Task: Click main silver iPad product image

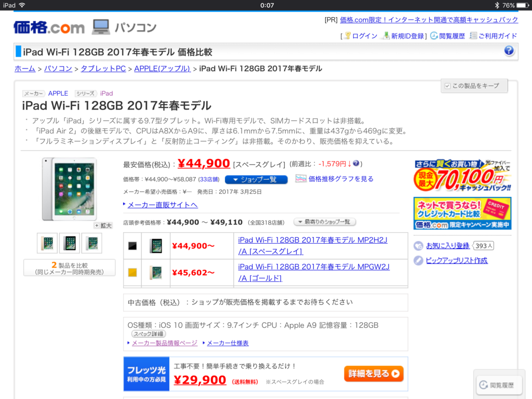Action: point(69,189)
